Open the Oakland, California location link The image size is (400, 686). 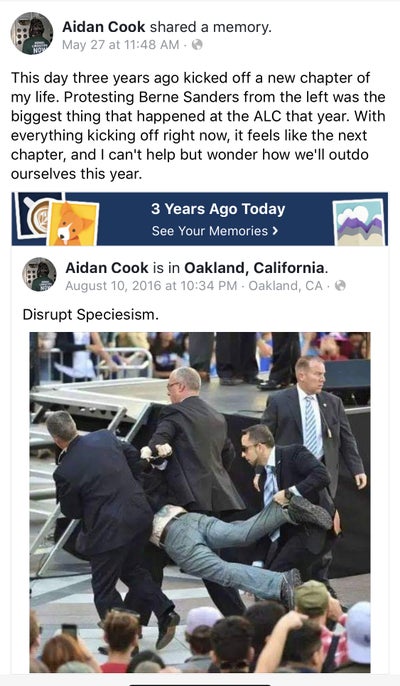255,268
